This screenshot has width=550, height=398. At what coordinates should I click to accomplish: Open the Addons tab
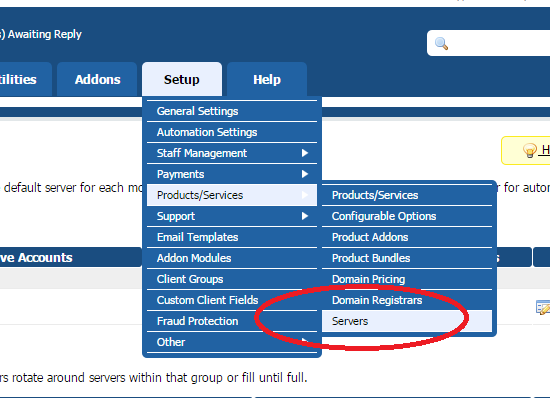[x=97, y=79]
